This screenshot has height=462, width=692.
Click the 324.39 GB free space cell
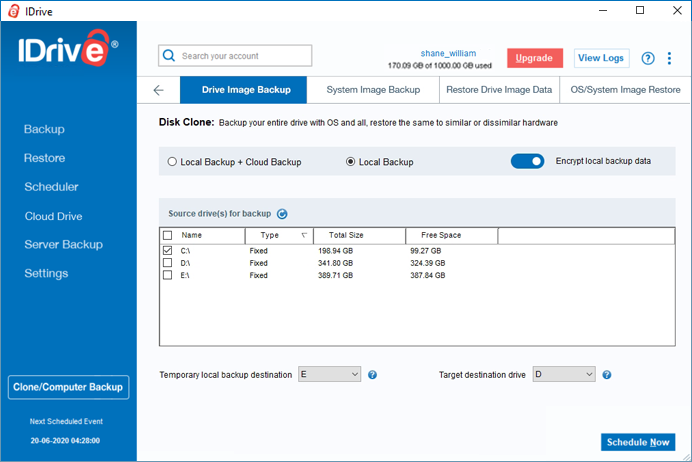tap(428, 263)
